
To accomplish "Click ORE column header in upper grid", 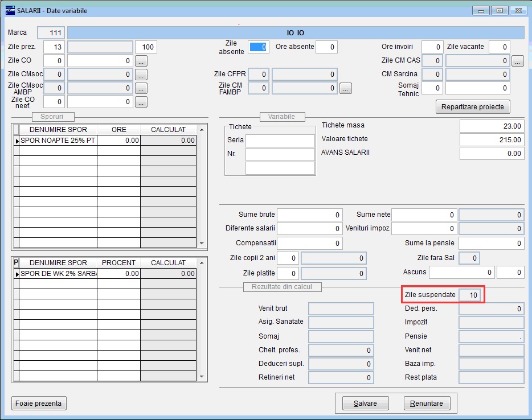I will (x=118, y=130).
